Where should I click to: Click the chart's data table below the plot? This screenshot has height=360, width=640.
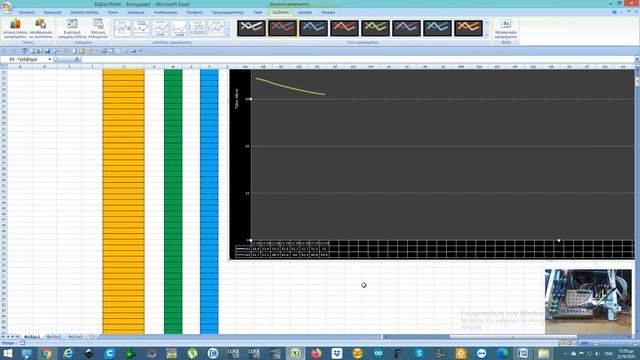click(x=435, y=249)
